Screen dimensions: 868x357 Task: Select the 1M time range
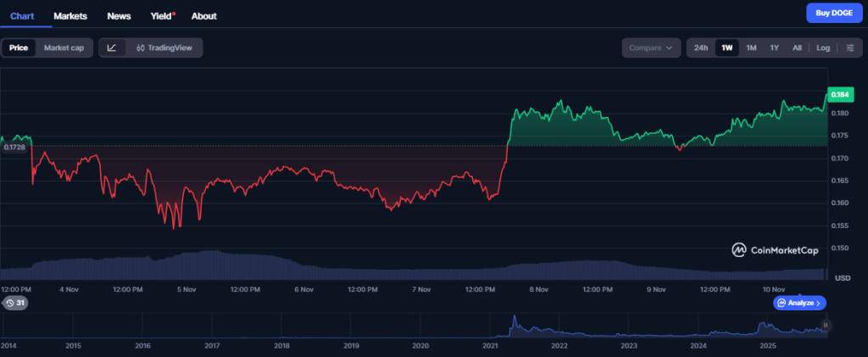(751, 47)
